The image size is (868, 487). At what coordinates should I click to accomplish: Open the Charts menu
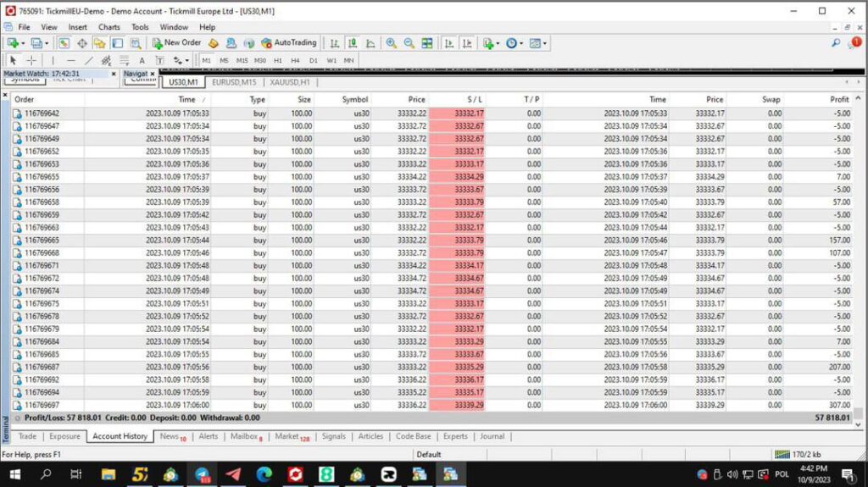(109, 27)
